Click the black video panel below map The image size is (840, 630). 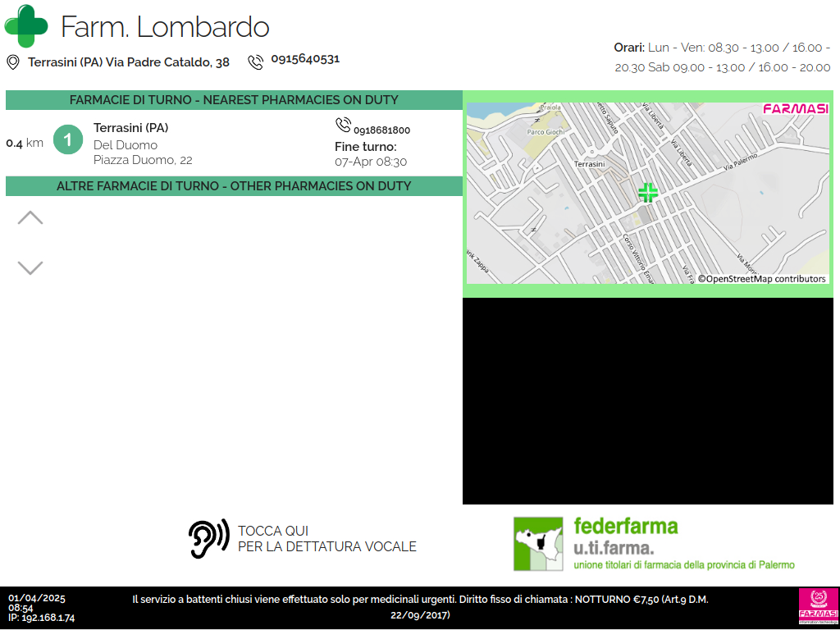[x=651, y=401]
